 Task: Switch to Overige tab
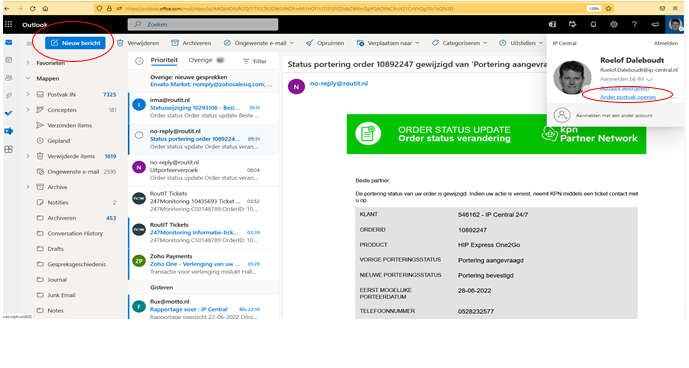(206, 60)
